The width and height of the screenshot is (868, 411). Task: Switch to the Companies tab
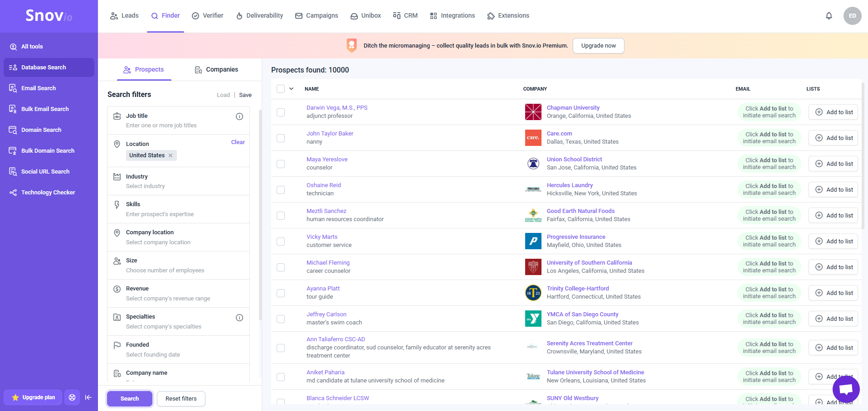222,69
